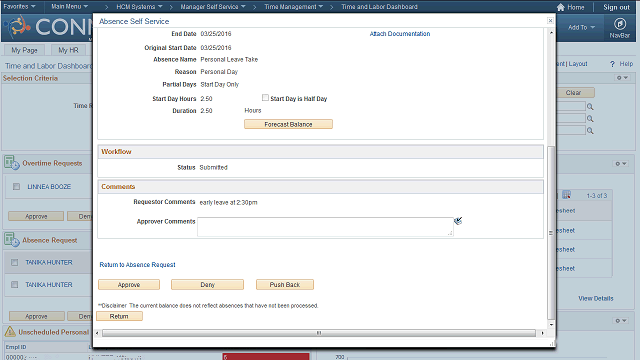Open the NavBar compass icon
Image resolution: width=640 pixels, height=360 pixels.
tap(620, 24)
